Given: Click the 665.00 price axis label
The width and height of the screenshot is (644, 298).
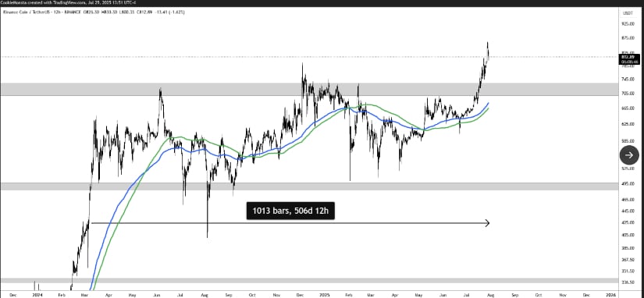Looking at the screenshot, I should (x=628, y=108).
